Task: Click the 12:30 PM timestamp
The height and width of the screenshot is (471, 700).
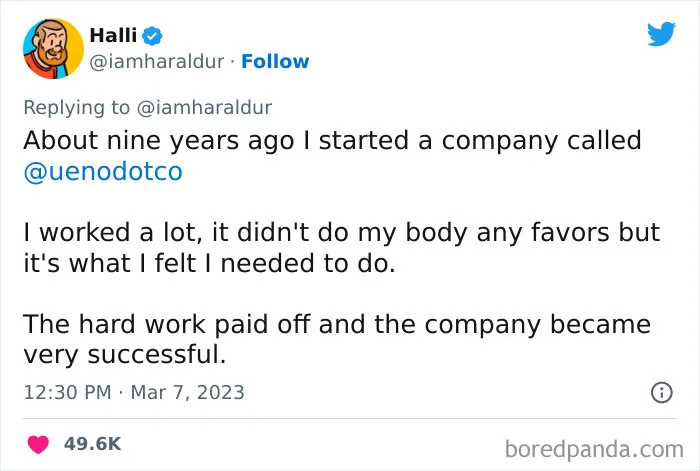Action: tap(67, 392)
